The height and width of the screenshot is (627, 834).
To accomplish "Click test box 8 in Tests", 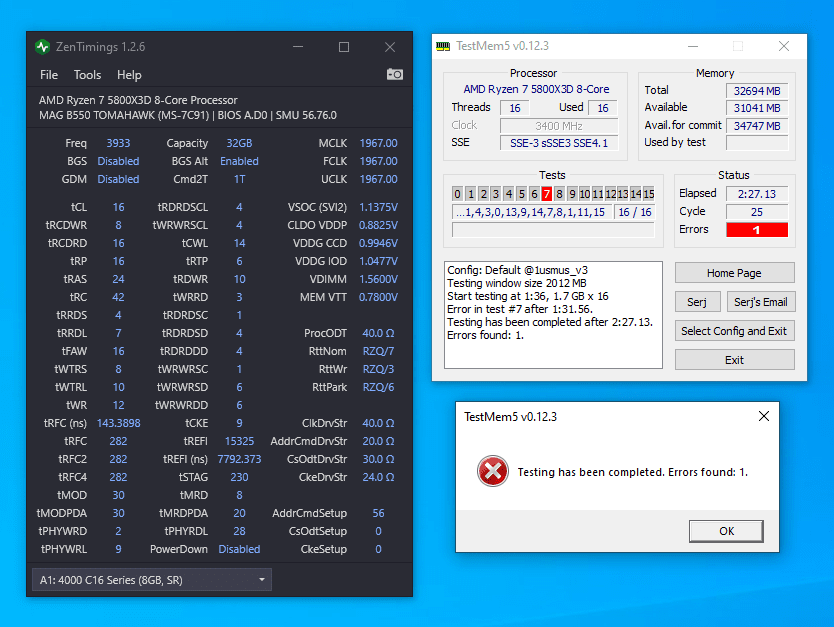I will pyautogui.click(x=559, y=194).
